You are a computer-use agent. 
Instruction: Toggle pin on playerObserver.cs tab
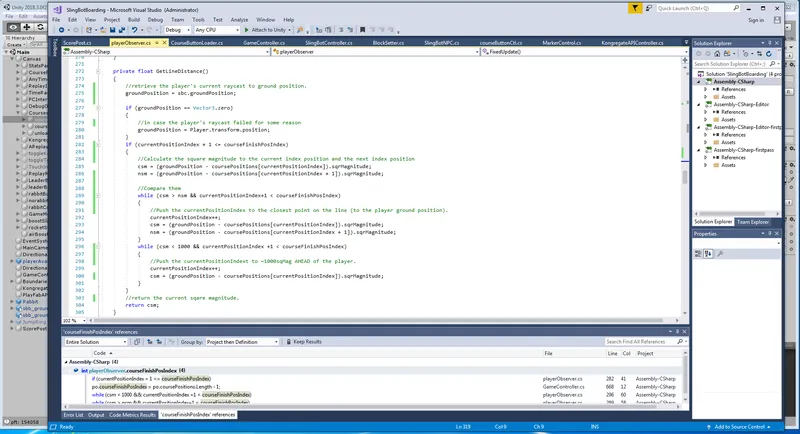[157, 43]
